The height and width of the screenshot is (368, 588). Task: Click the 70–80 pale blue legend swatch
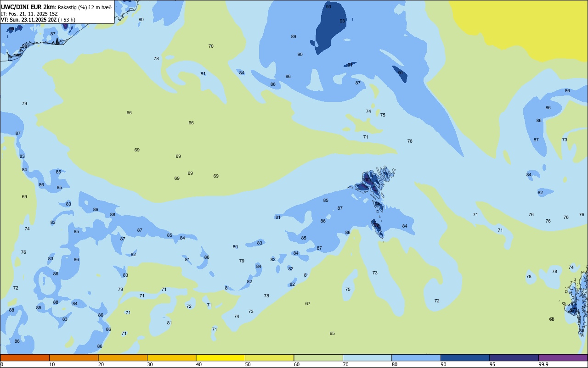(x=367, y=357)
